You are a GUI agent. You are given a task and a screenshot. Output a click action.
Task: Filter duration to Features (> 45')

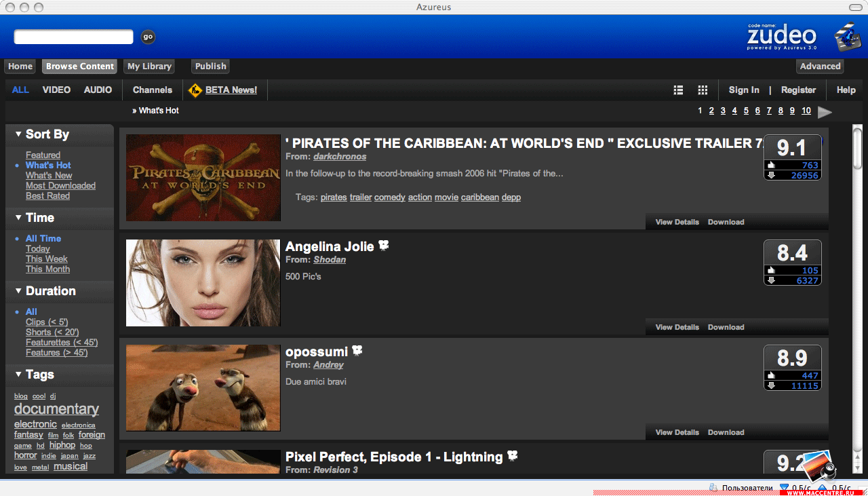pyautogui.click(x=56, y=353)
